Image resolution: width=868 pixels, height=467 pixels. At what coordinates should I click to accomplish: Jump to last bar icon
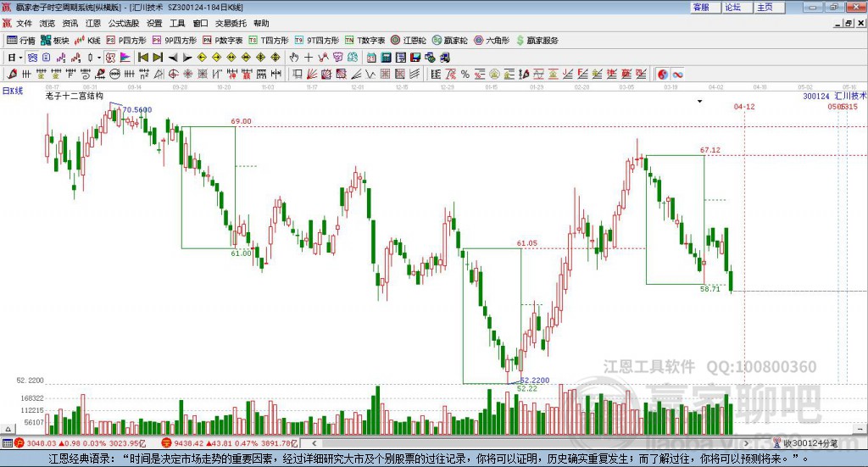(158, 58)
